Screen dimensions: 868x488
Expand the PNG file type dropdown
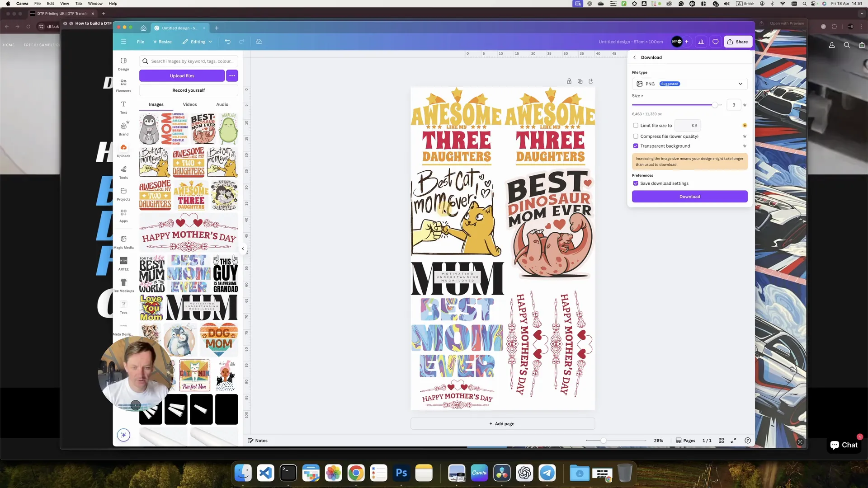689,84
